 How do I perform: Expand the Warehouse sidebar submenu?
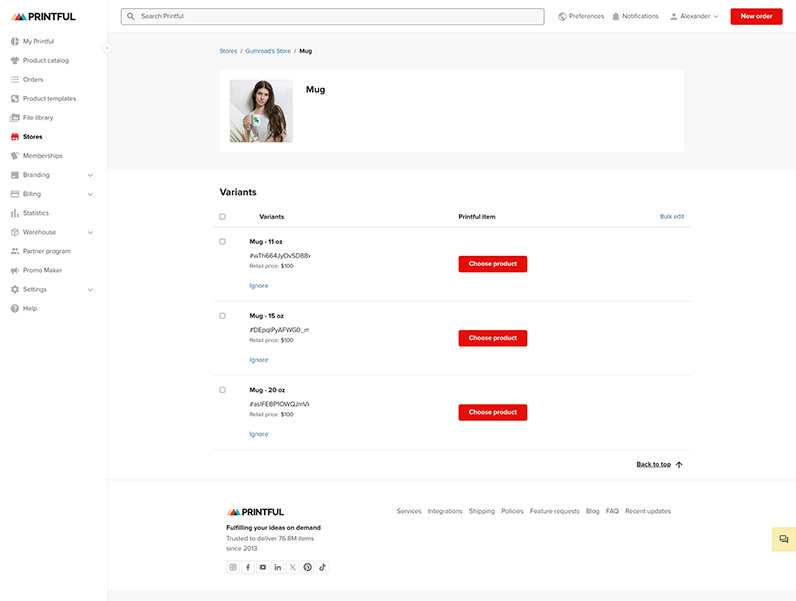90,232
